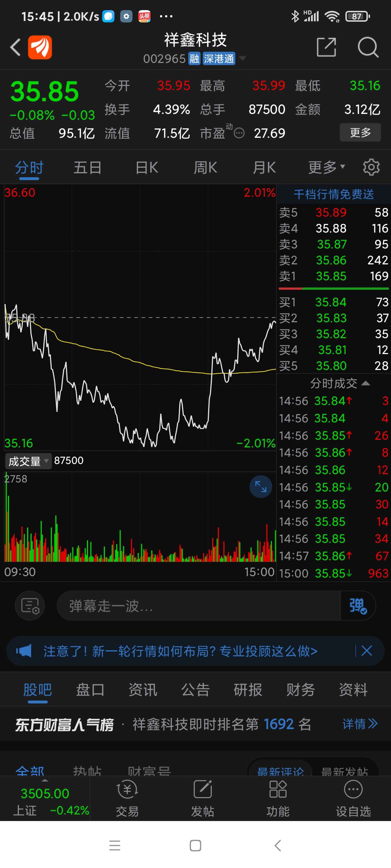Viewport: 391px width, 868px height.
Task: Open 功能 functions icon in bottom bar
Action: pos(278,799)
